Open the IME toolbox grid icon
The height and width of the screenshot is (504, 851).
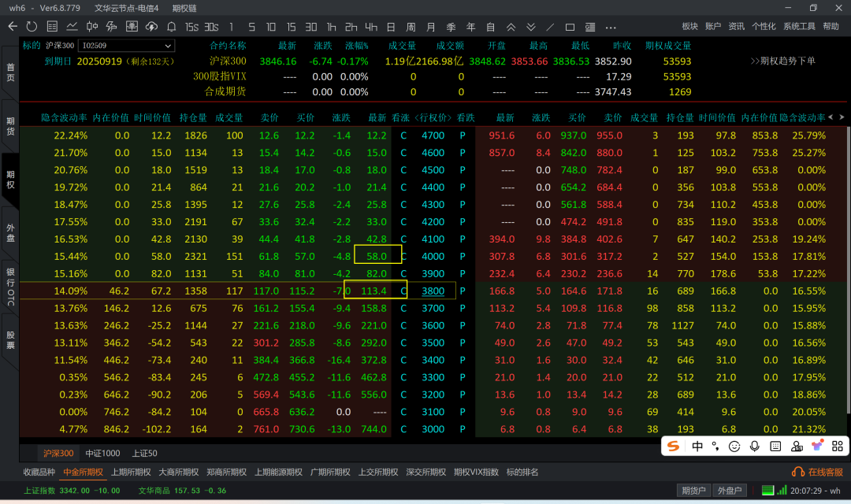pyautogui.click(x=838, y=446)
